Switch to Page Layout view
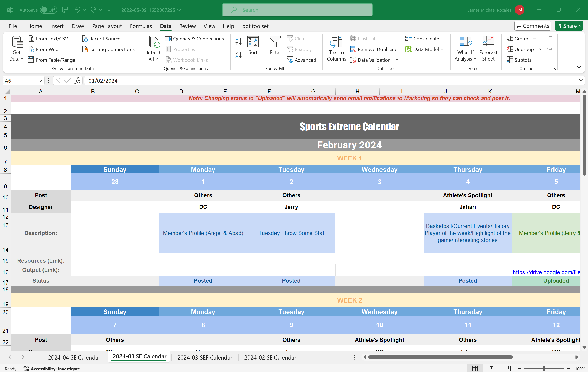588x372 pixels. [491, 368]
